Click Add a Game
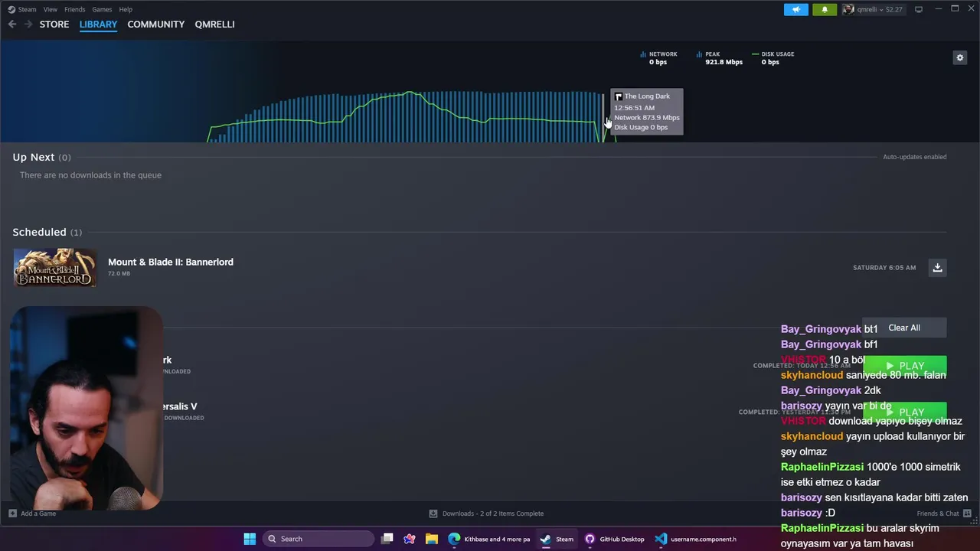980x551 pixels. point(32,514)
